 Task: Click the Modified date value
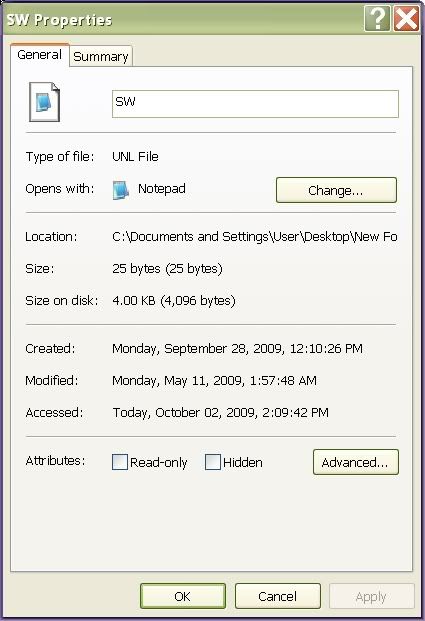tap(214, 381)
